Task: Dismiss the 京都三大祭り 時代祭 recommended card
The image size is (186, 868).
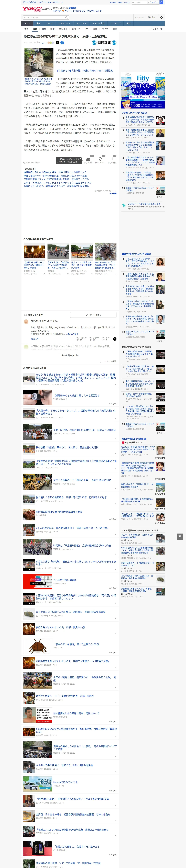Action: [68, 274]
